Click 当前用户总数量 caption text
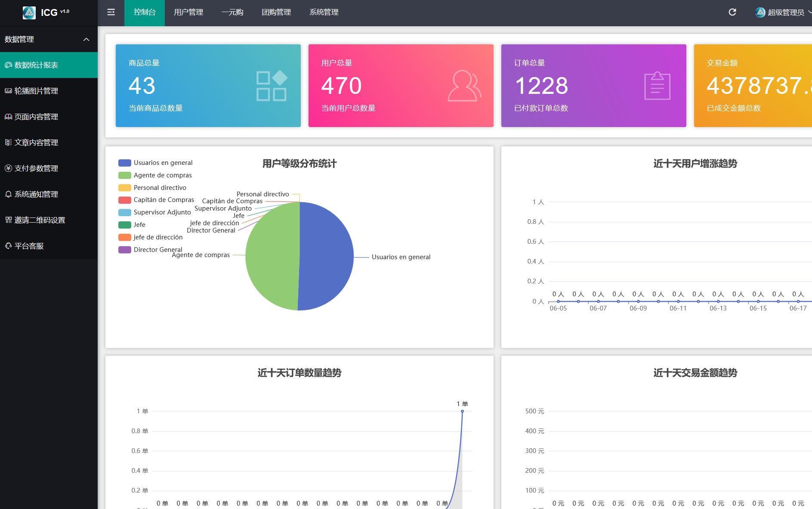Viewport: 812px width, 509px height. [x=348, y=108]
